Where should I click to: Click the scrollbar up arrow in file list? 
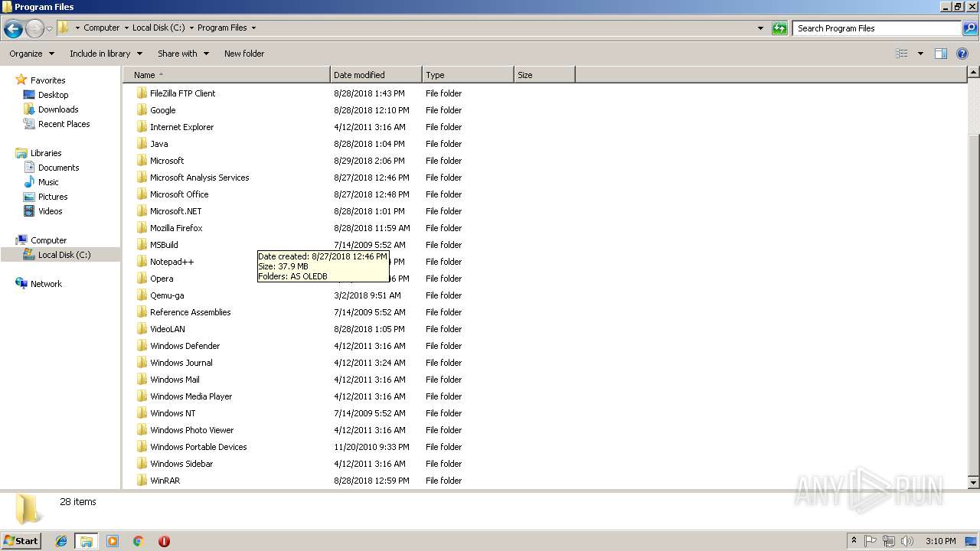point(974,73)
